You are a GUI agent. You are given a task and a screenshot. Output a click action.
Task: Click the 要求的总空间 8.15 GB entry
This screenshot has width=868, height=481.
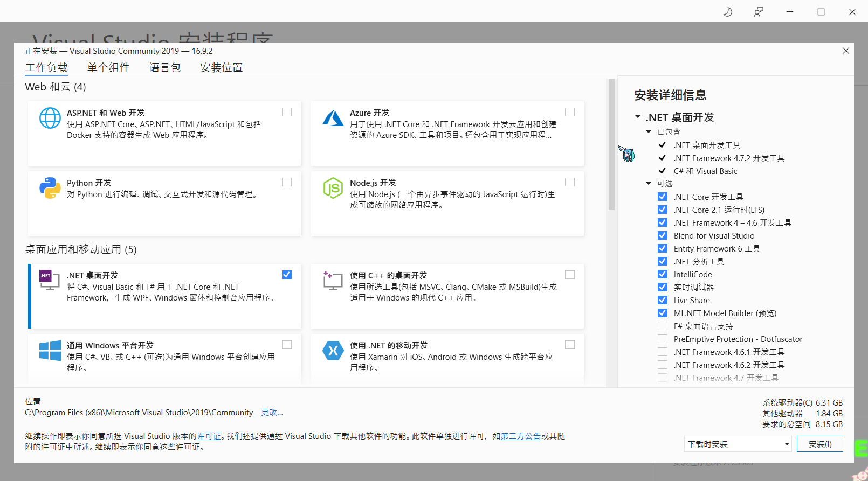(x=802, y=424)
